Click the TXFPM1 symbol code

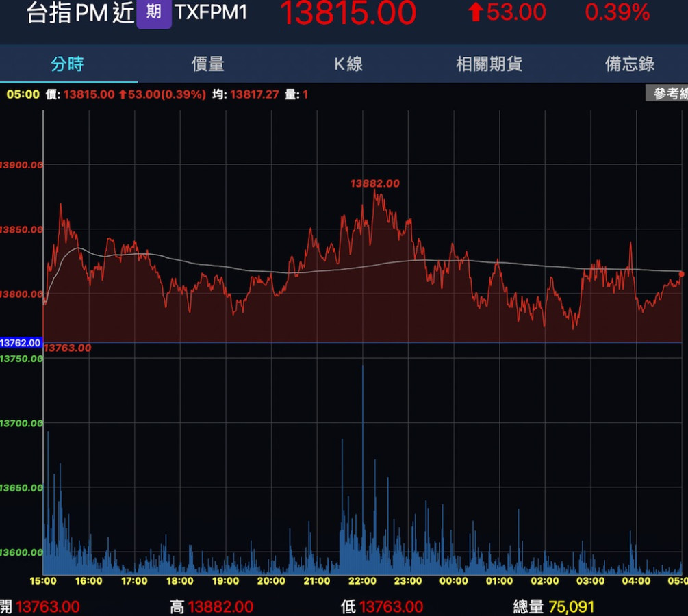211,12
